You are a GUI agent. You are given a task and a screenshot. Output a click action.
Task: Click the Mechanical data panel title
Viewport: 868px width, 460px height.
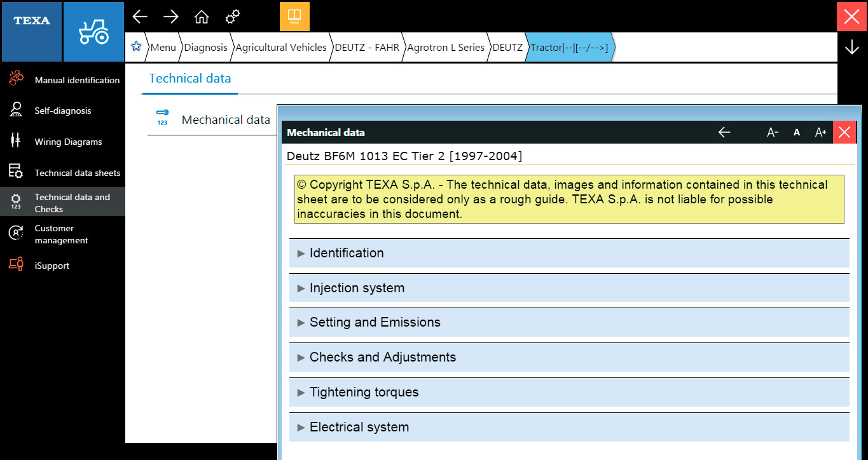[326, 132]
